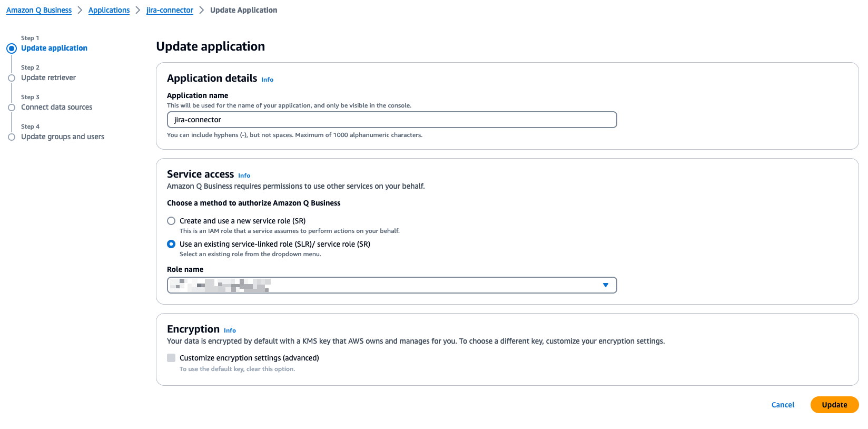Navigate to the Amazon Q Business breadcrumb
The width and height of the screenshot is (868, 429).
coord(38,9)
